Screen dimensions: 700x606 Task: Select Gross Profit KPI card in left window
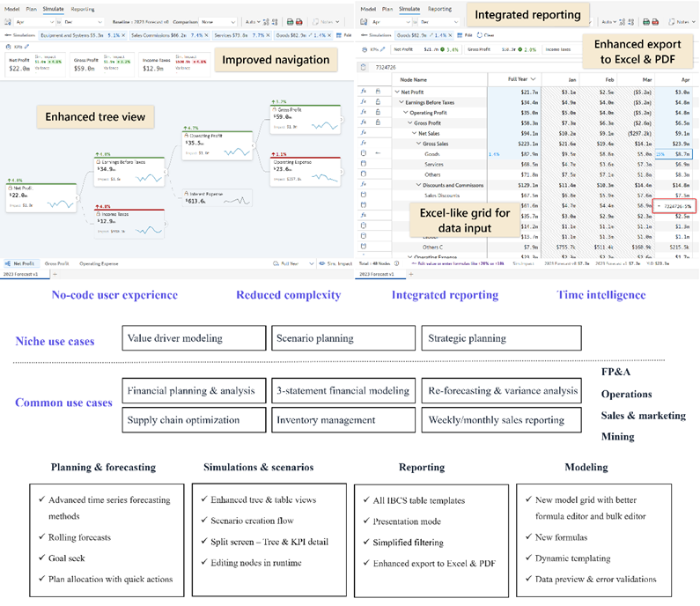click(x=102, y=64)
